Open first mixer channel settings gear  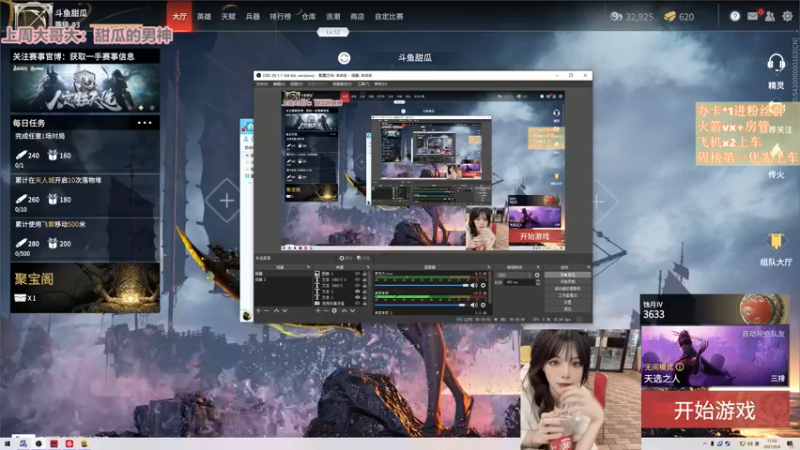click(483, 285)
